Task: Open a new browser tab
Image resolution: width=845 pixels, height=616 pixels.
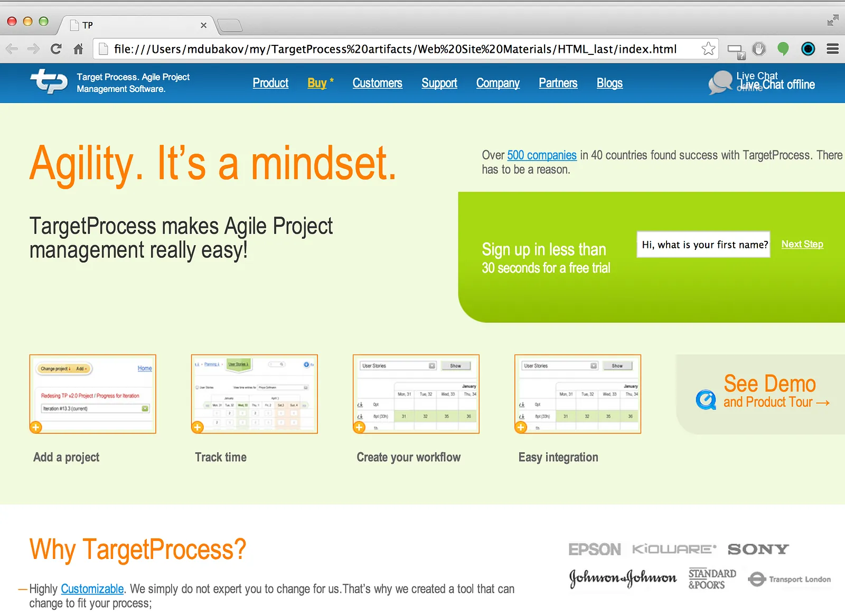Action: click(230, 25)
